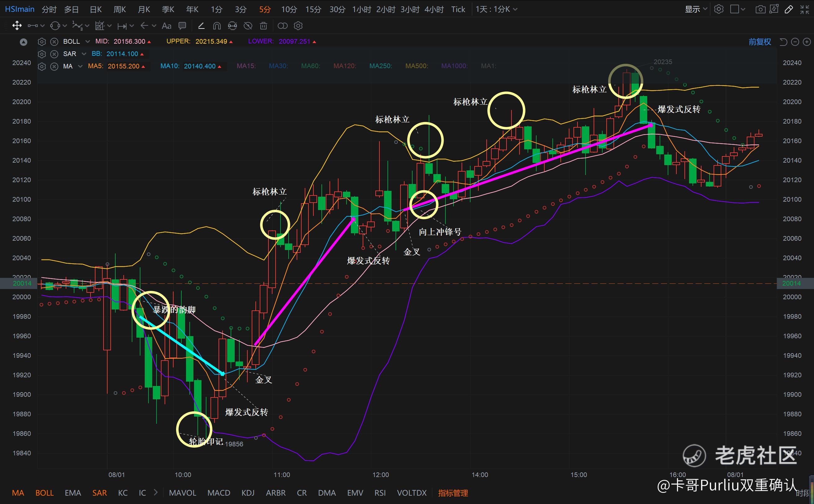Open the 显示 display dropdown
The height and width of the screenshot is (504, 814).
(696, 9)
